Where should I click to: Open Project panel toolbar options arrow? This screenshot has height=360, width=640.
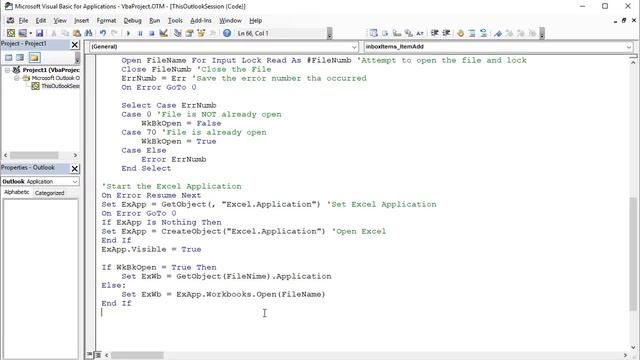click(x=77, y=58)
